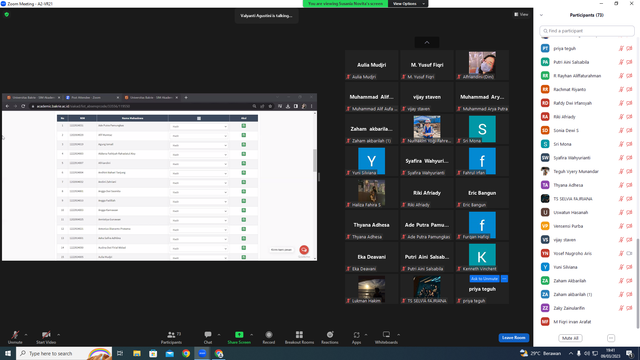The width and height of the screenshot is (640, 360).
Task: Click the red chat bubble on shared page
Action: point(304,249)
